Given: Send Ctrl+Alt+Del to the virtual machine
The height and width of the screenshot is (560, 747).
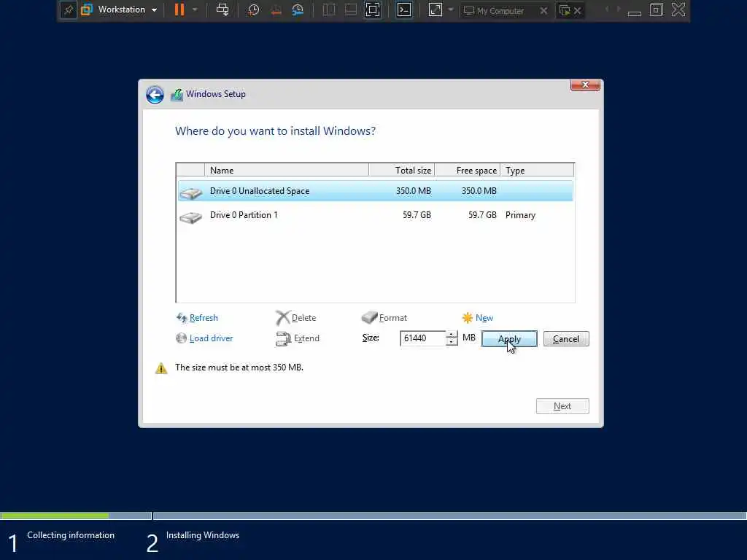Looking at the screenshot, I should coord(222,9).
